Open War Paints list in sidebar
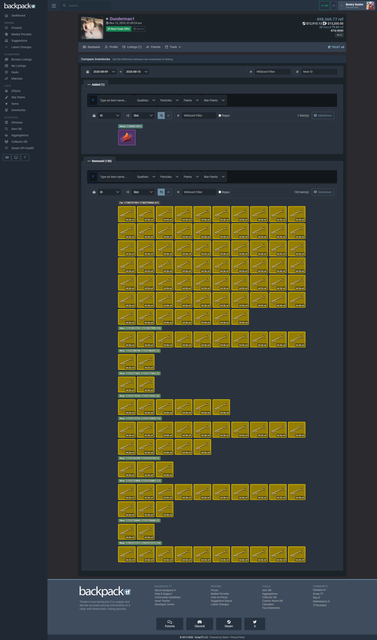The image size is (377, 640). [18, 98]
